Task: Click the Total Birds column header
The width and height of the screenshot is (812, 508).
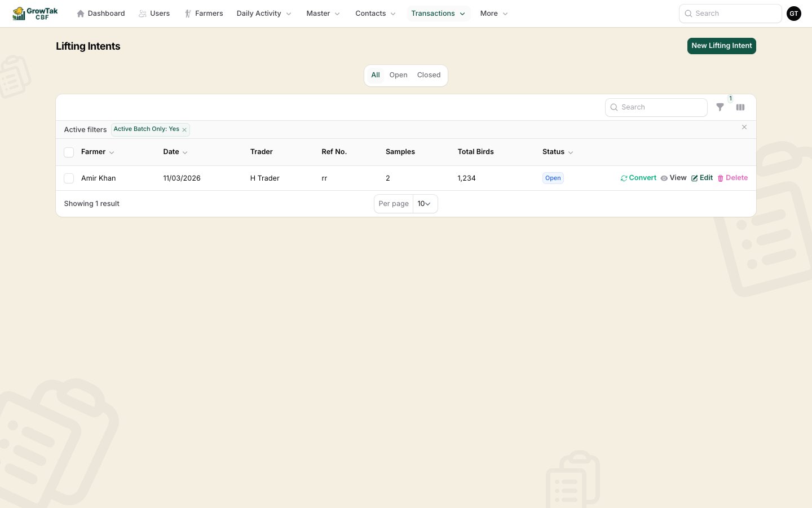Action: click(x=476, y=152)
